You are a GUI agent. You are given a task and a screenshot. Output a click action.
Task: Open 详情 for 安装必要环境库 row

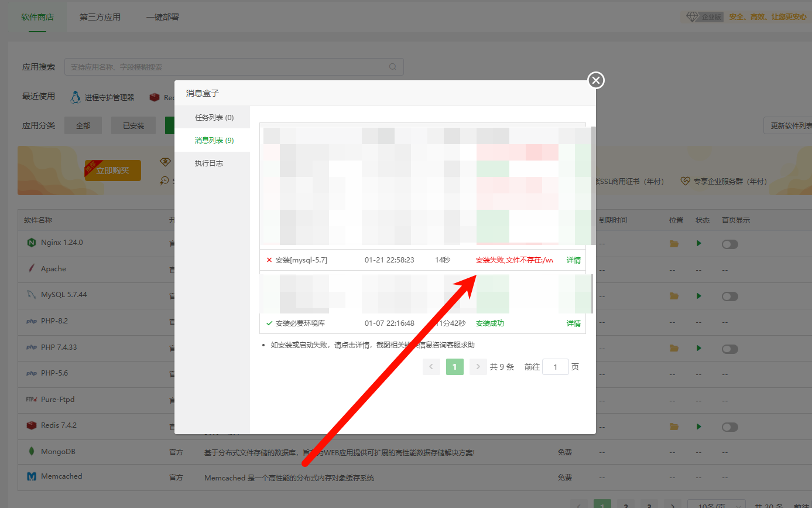click(574, 323)
